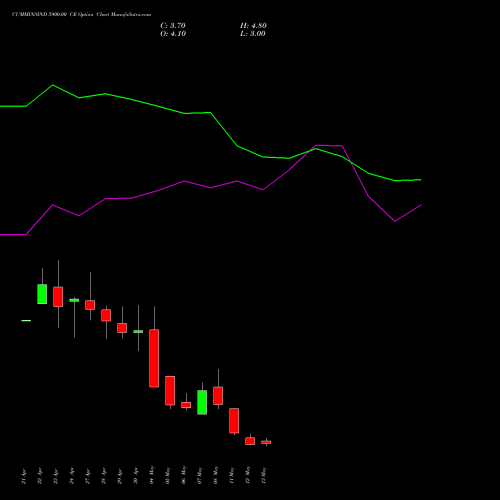
Task: Click the 06 May date label
Action: pos(184,475)
